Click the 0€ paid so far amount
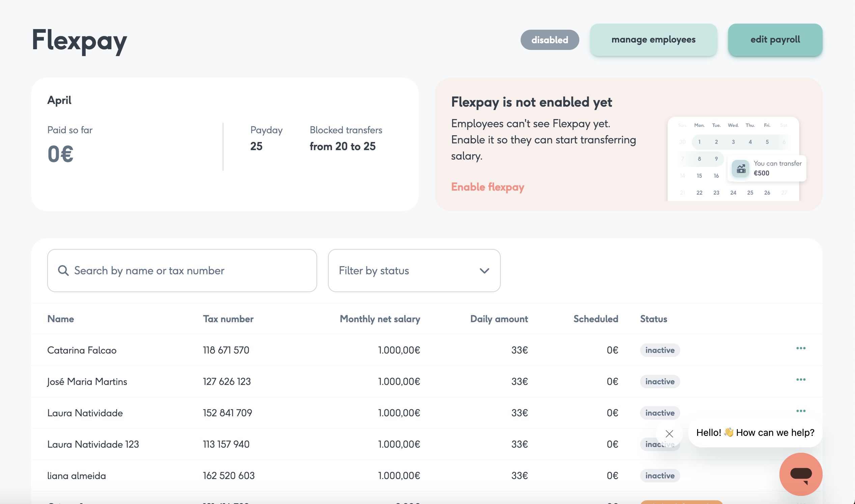 point(60,154)
